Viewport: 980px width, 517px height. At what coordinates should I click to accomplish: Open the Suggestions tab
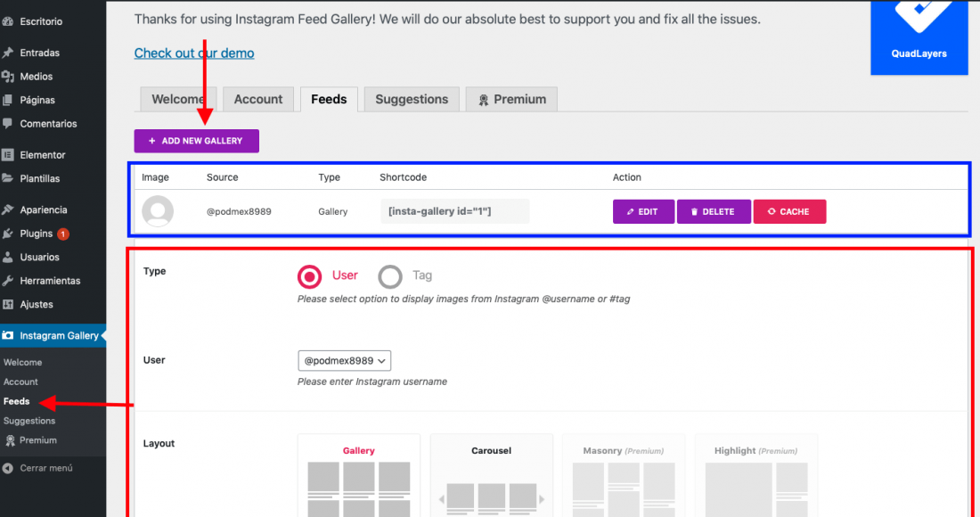click(412, 100)
